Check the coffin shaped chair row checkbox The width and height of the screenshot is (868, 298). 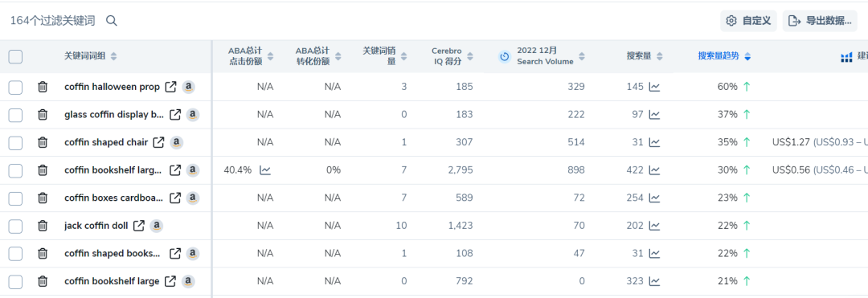[x=15, y=143]
